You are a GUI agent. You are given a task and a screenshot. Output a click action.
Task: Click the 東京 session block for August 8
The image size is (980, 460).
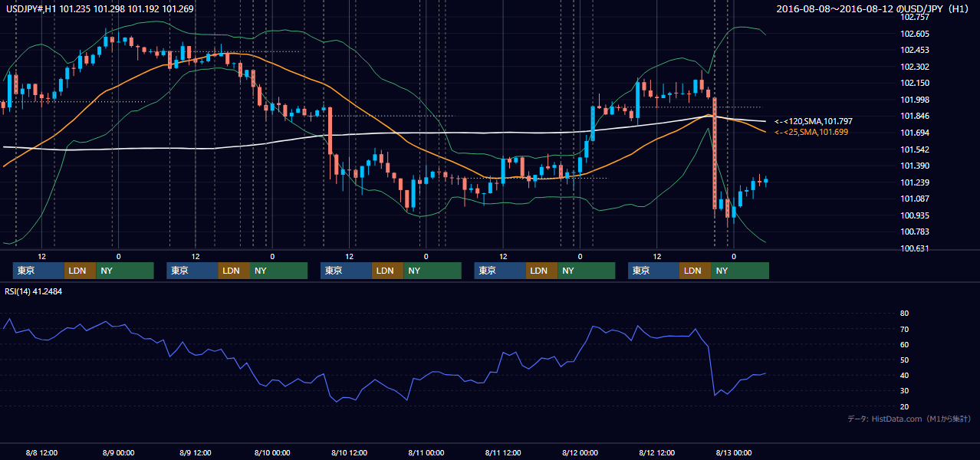(38, 271)
